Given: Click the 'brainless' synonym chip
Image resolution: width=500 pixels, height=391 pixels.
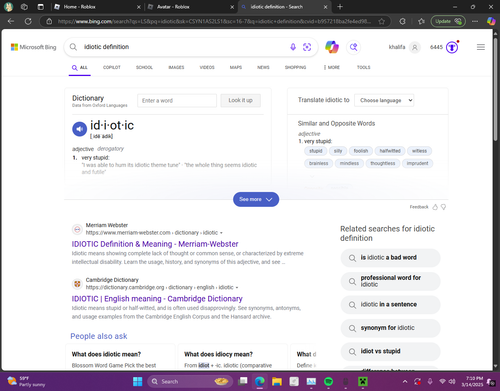Looking at the screenshot, I should pos(318,163).
